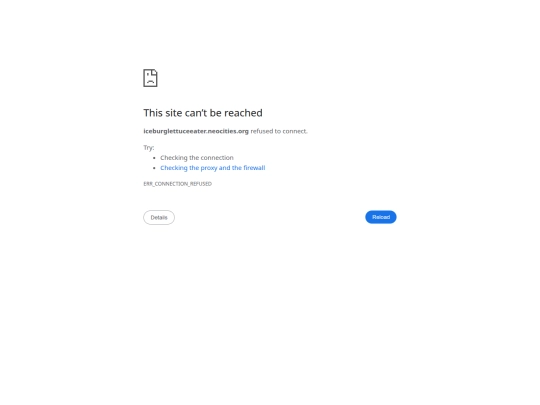Click the word "REFUSED" in the error code
Screen dimensions: 540x405
201,184
